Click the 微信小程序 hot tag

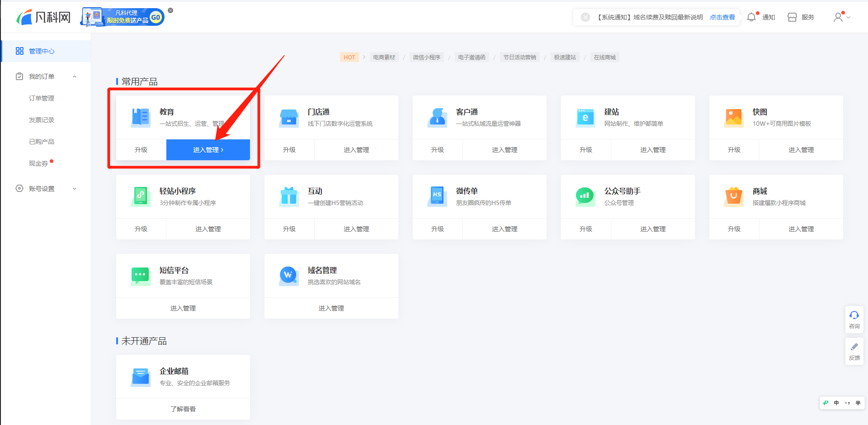(426, 57)
